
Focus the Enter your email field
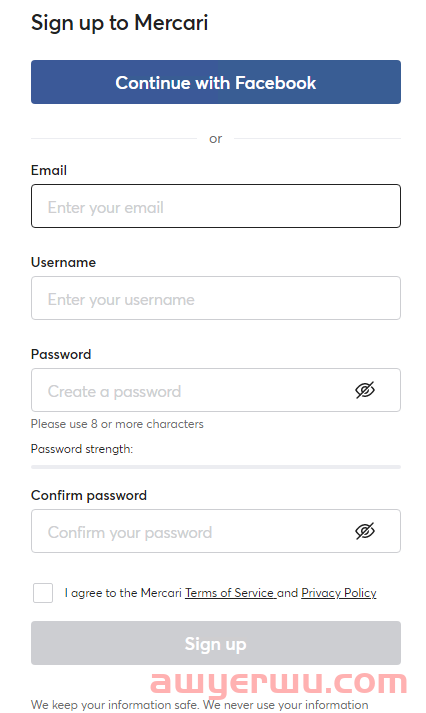click(x=216, y=206)
